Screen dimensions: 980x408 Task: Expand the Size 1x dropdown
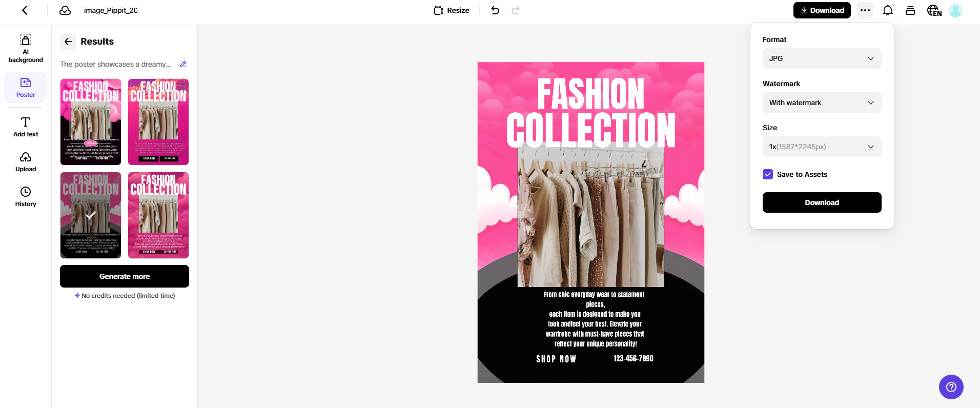(822, 147)
